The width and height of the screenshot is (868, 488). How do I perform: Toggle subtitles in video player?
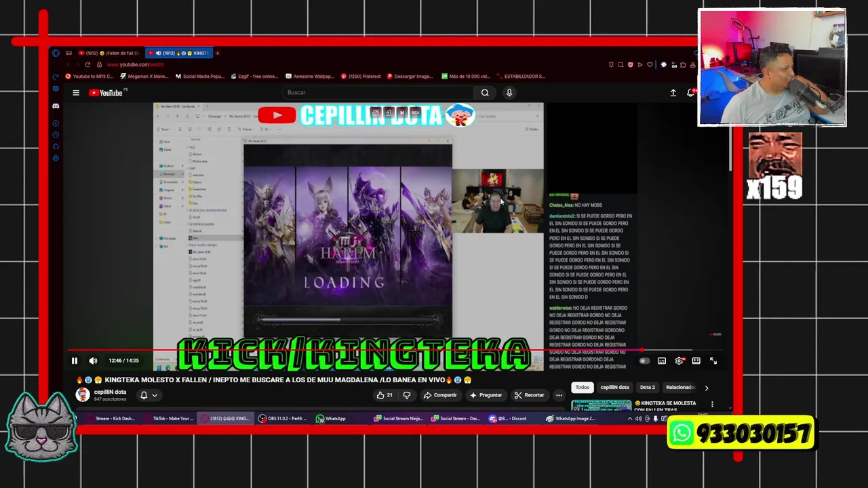pos(662,361)
